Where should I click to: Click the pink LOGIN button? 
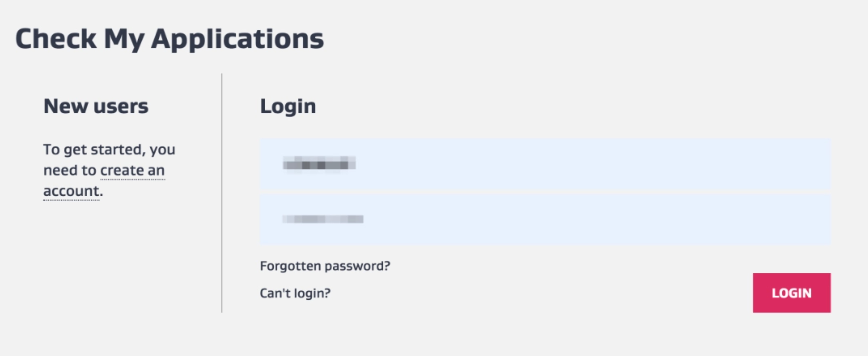click(791, 293)
